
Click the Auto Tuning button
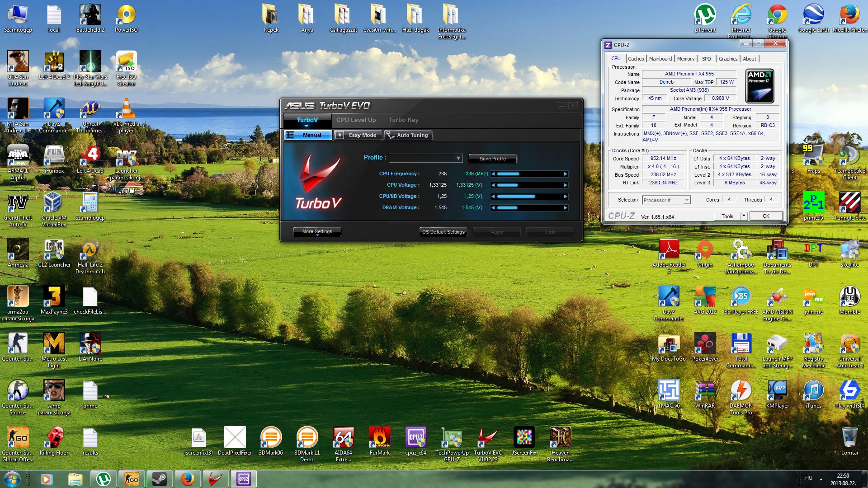tap(408, 135)
